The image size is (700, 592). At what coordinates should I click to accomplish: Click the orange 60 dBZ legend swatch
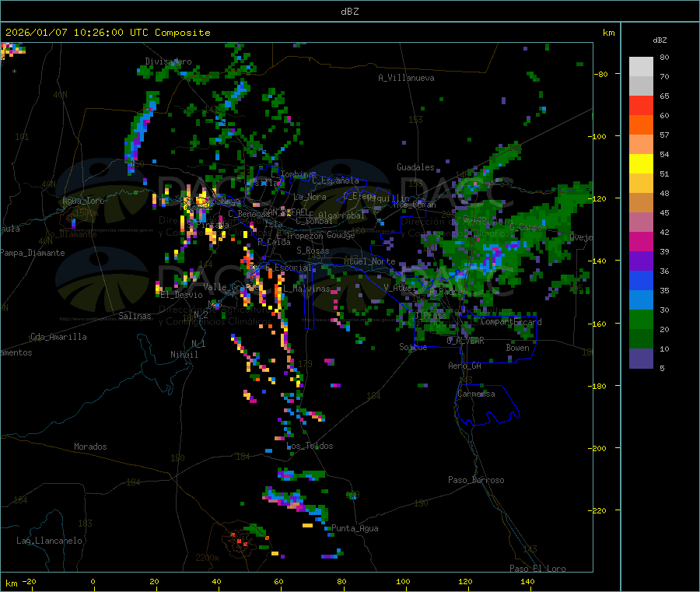coord(641,125)
